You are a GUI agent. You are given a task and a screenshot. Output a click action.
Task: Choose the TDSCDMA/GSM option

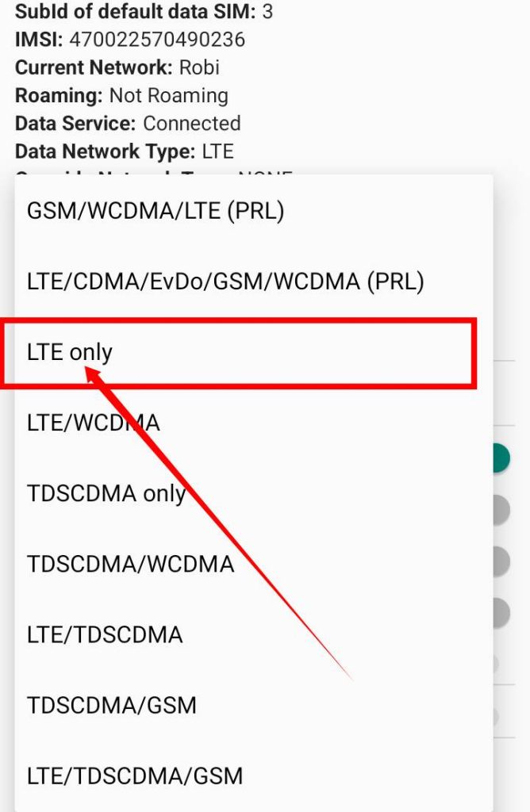[x=112, y=704]
